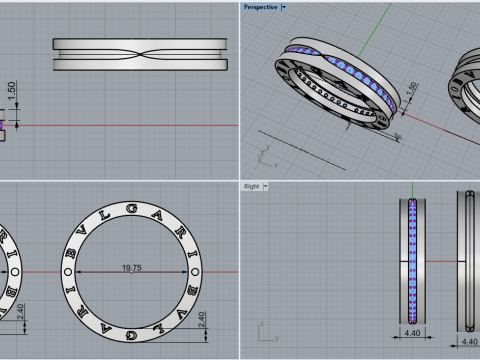Select the engraved letter G atop the ring

pos(132,208)
